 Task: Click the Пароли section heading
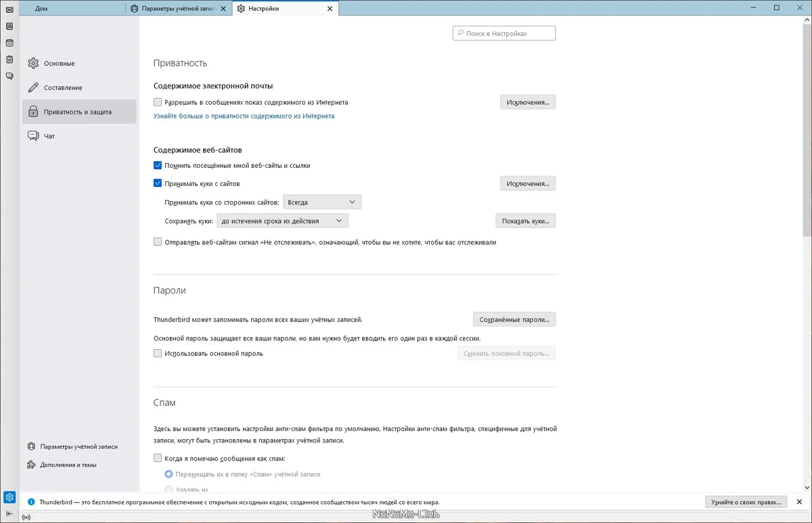170,290
